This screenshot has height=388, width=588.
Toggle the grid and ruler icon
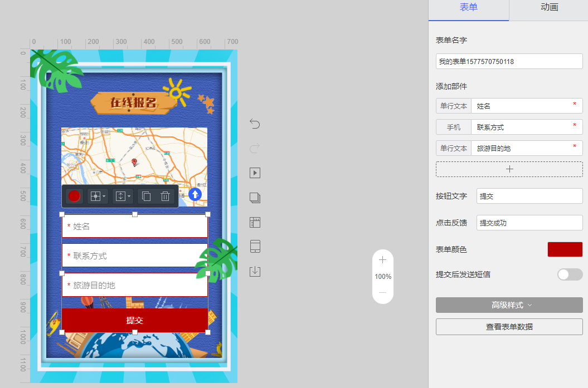[x=255, y=223]
